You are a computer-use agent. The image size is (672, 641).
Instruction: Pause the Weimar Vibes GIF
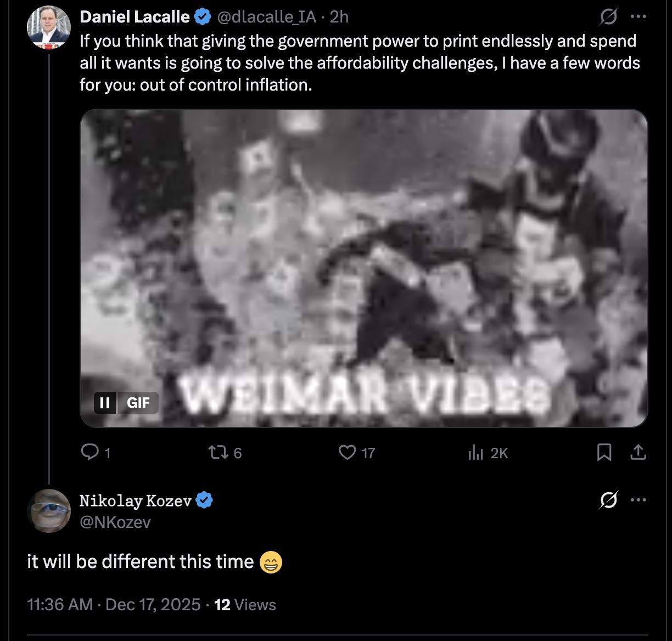104,403
